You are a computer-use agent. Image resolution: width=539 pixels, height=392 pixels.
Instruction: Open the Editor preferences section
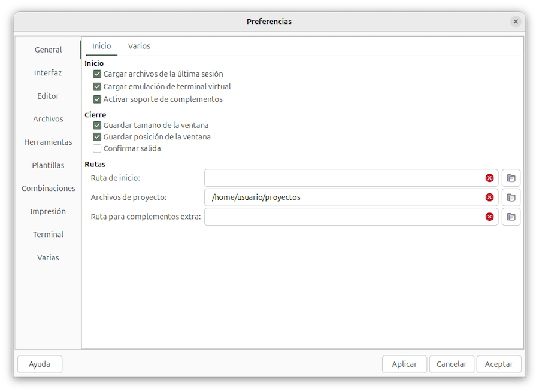48,96
